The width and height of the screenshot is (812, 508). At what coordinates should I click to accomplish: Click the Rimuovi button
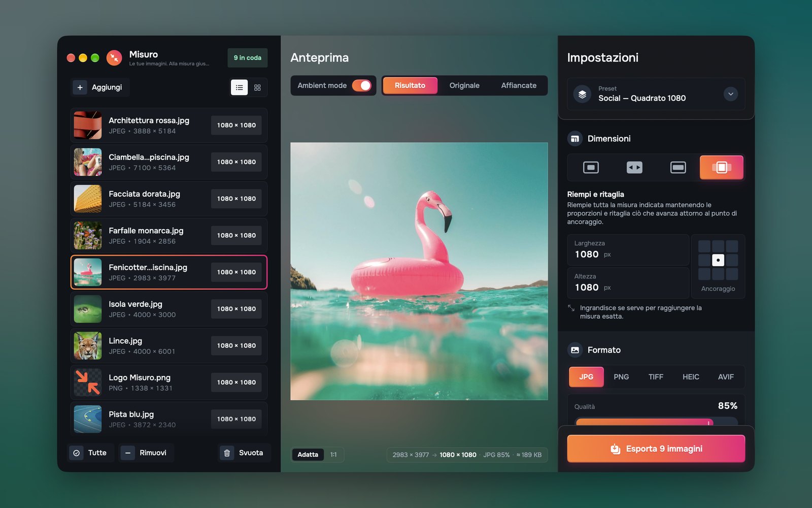coord(146,453)
